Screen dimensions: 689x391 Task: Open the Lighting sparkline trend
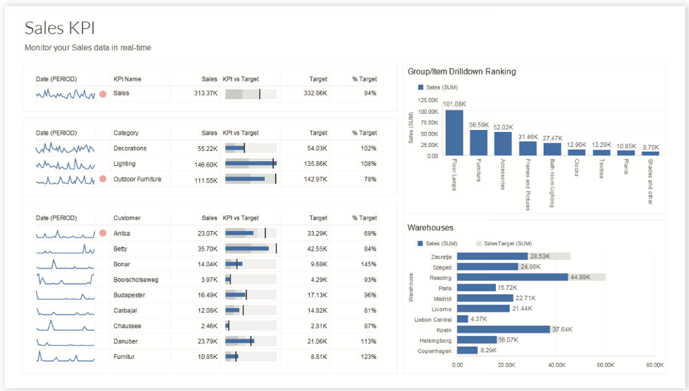[x=65, y=164]
